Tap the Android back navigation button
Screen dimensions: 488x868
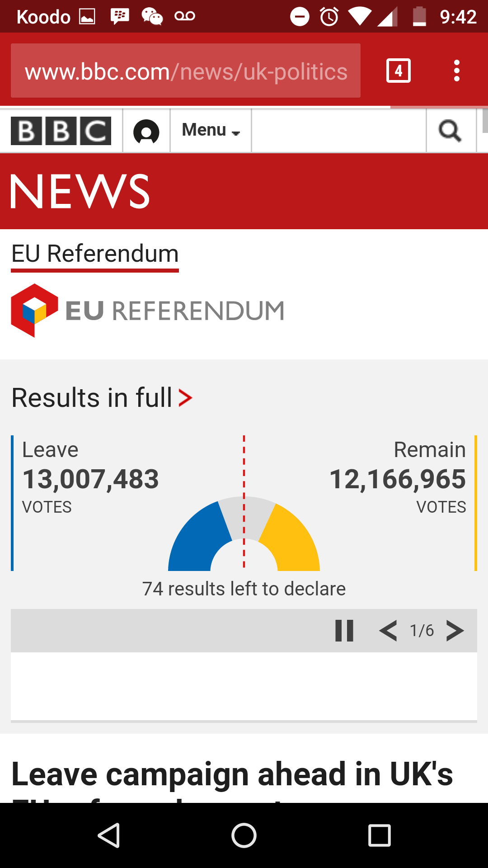(108, 835)
